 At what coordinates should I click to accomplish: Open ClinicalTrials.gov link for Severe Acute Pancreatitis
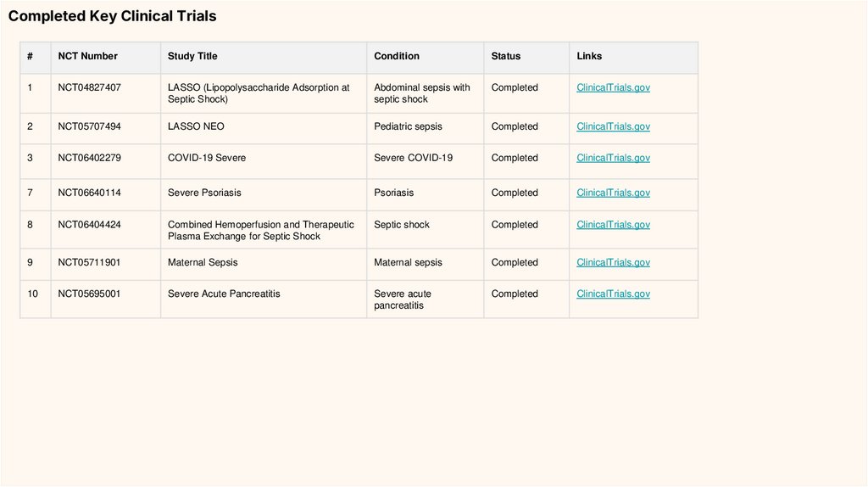tap(613, 294)
